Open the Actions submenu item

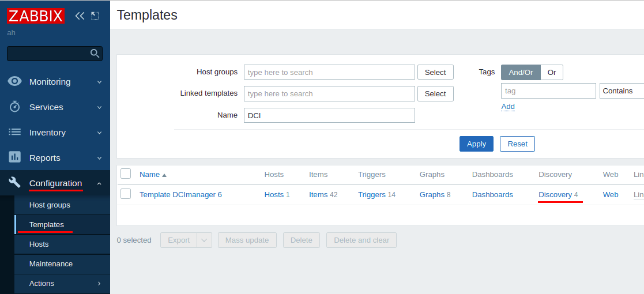(62, 283)
